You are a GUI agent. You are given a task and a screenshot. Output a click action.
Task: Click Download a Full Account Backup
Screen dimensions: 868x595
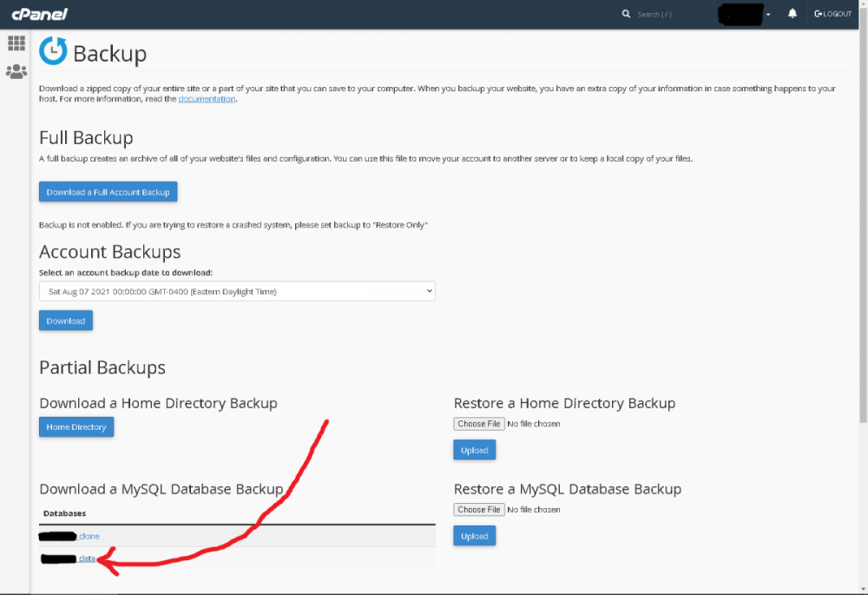[108, 191]
